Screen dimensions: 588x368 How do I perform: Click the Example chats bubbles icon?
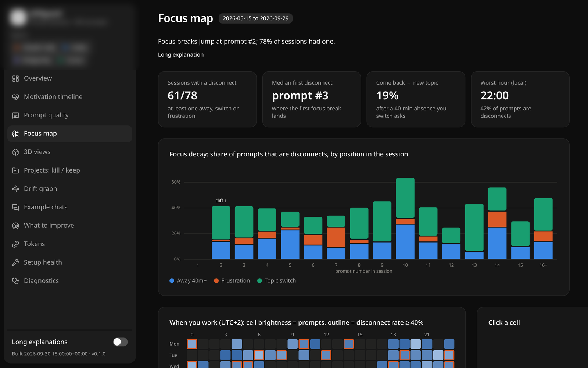click(x=15, y=207)
